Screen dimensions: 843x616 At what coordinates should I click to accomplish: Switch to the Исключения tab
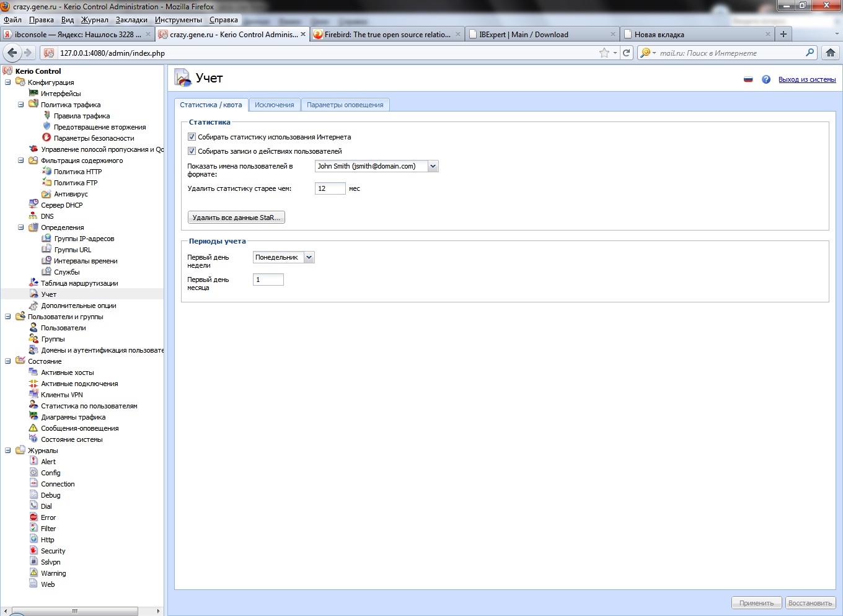tap(274, 105)
